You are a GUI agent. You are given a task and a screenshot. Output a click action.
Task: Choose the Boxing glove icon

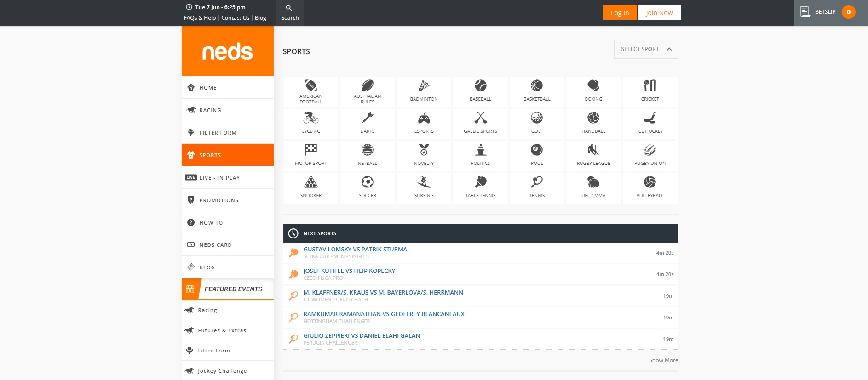click(593, 85)
